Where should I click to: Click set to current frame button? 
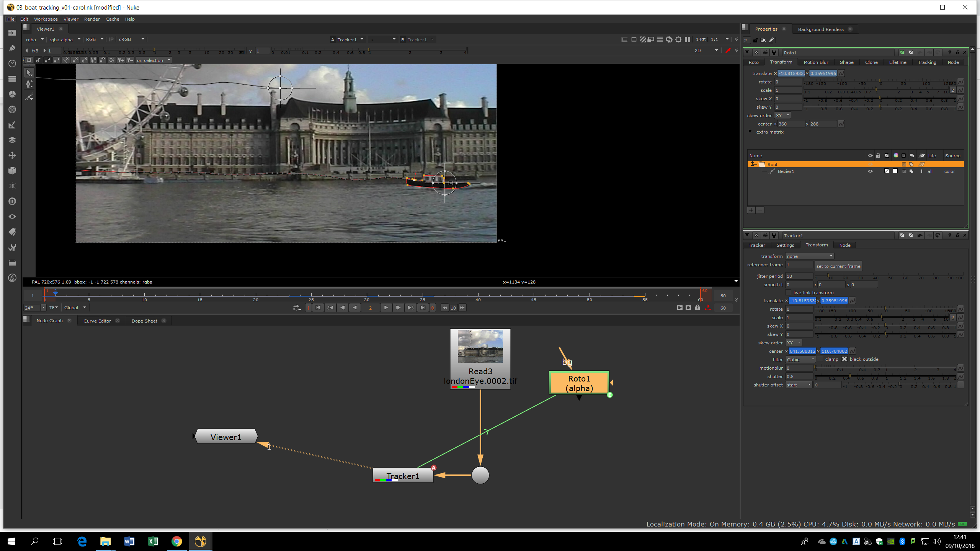(x=838, y=266)
